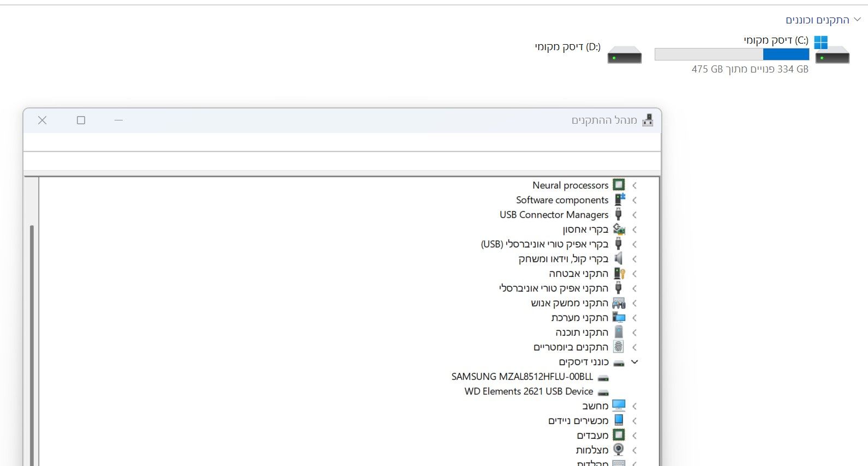The image size is (868, 466).
Task: Expand the בקרי אפיק טורי אוניברסלי (USB) node
Action: point(634,244)
